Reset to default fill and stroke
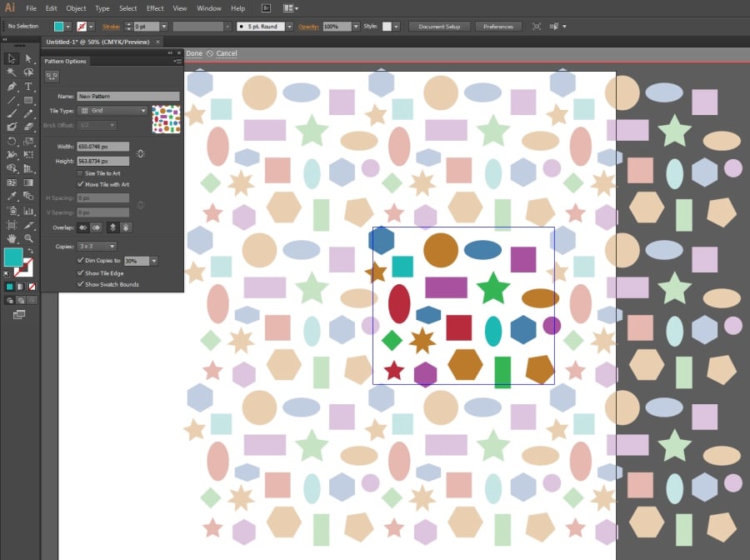This screenshot has width=750, height=560. point(7,274)
